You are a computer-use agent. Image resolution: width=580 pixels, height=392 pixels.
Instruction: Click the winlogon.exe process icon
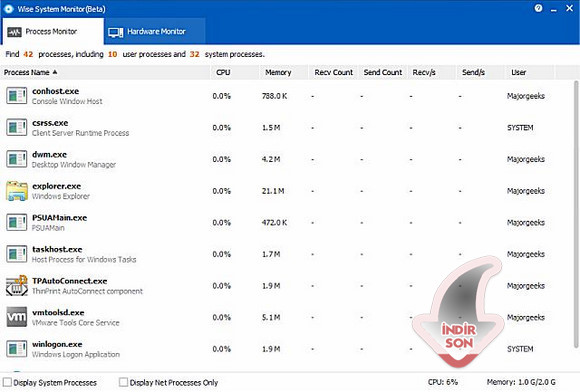pos(17,349)
